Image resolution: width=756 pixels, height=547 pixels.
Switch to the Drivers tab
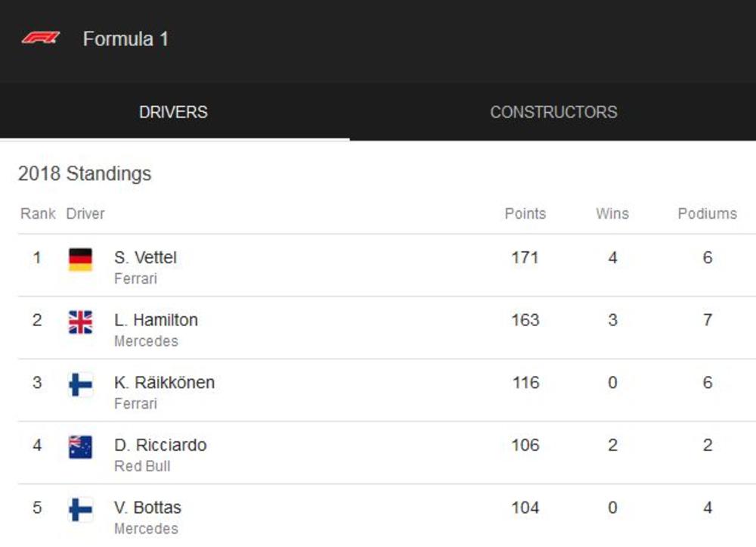[x=173, y=112]
